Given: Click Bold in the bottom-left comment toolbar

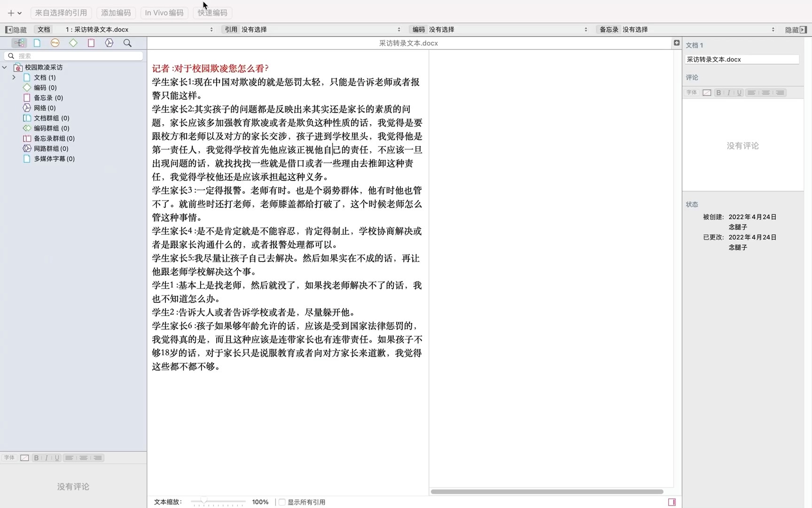Looking at the screenshot, I should point(36,458).
